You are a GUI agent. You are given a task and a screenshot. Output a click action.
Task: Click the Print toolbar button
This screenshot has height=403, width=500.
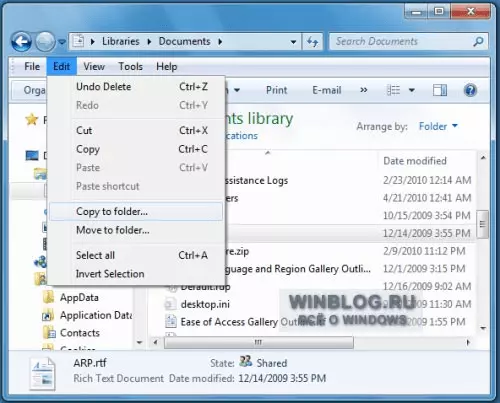(276, 90)
